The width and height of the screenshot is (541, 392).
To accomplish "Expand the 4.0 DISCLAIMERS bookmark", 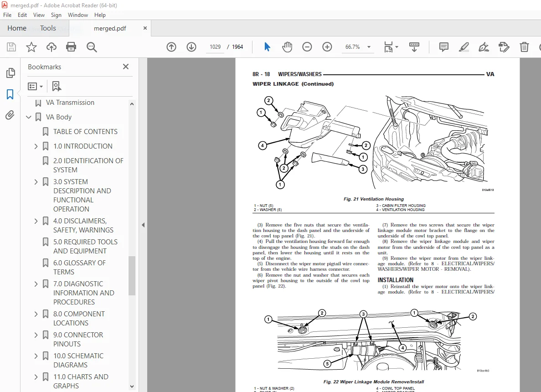I will pyautogui.click(x=36, y=221).
